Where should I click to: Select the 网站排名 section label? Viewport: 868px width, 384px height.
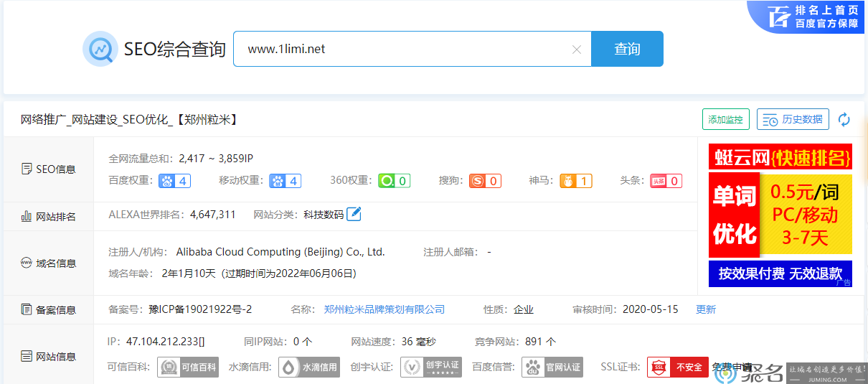click(48, 216)
